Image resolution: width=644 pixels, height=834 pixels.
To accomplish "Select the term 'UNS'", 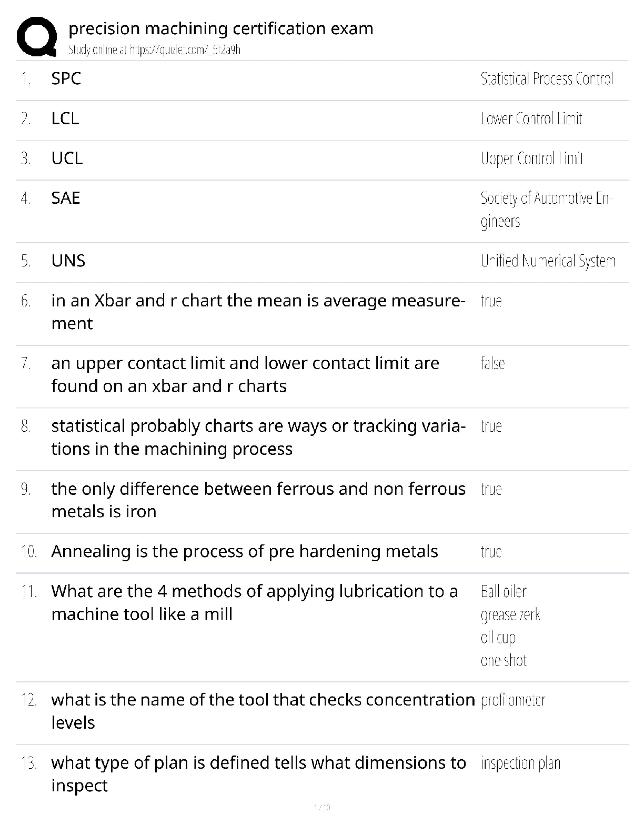I will click(68, 261).
